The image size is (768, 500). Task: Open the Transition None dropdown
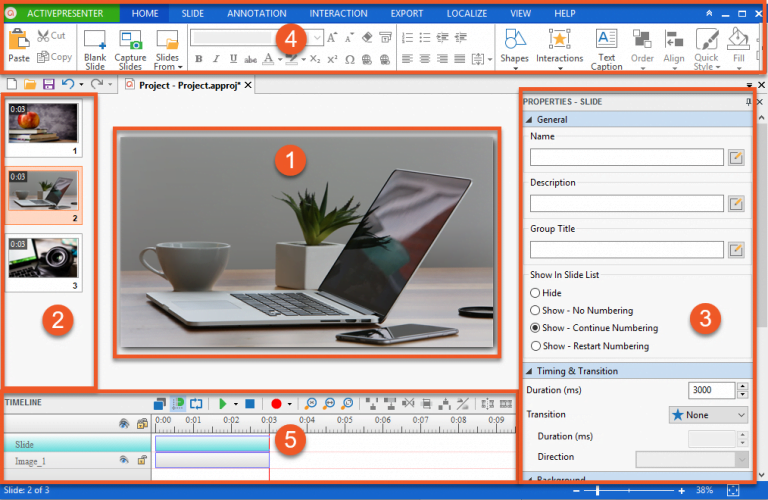[x=708, y=415]
